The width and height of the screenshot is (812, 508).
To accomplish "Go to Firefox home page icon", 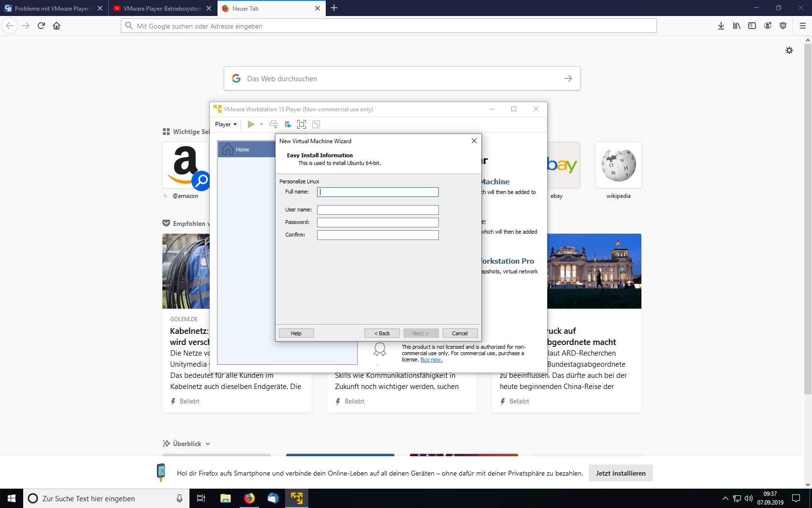I will pyautogui.click(x=57, y=26).
